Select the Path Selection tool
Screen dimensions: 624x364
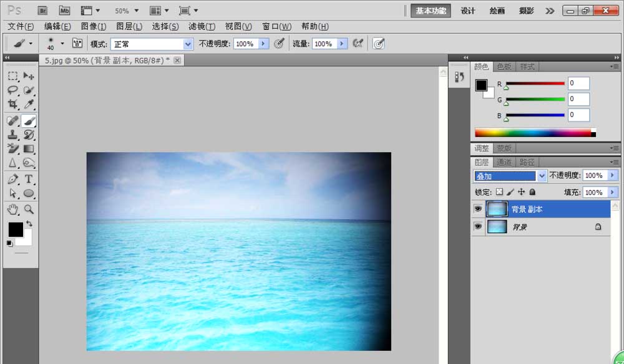pyautogui.click(x=12, y=193)
